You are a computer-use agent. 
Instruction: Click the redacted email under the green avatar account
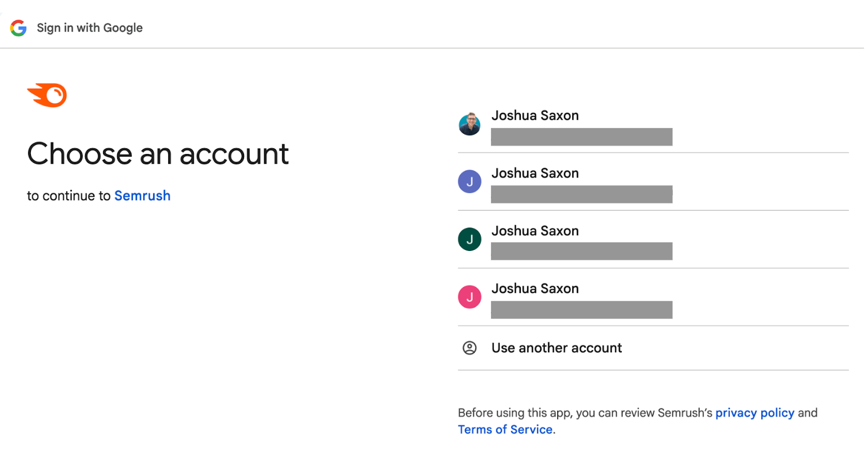point(581,252)
